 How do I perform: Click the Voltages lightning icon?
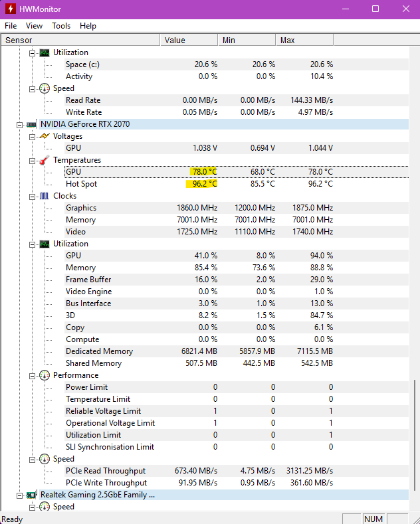pyautogui.click(x=45, y=136)
